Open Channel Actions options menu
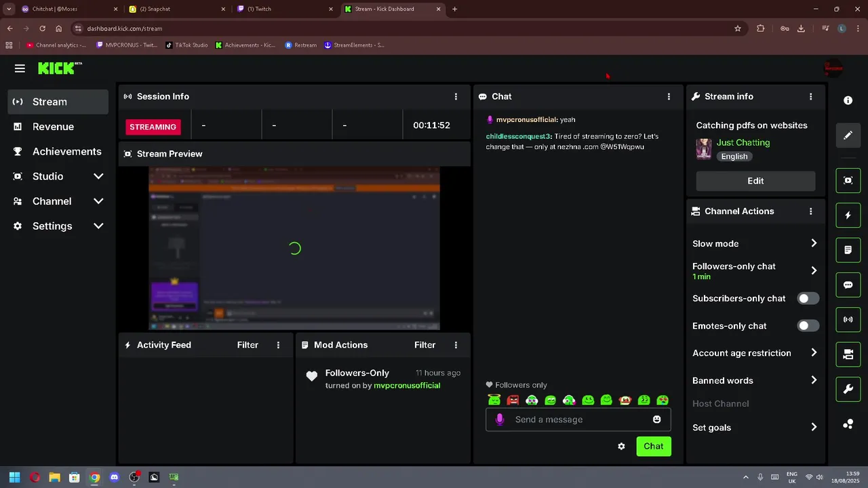Viewport: 868px width, 488px height. (x=810, y=211)
